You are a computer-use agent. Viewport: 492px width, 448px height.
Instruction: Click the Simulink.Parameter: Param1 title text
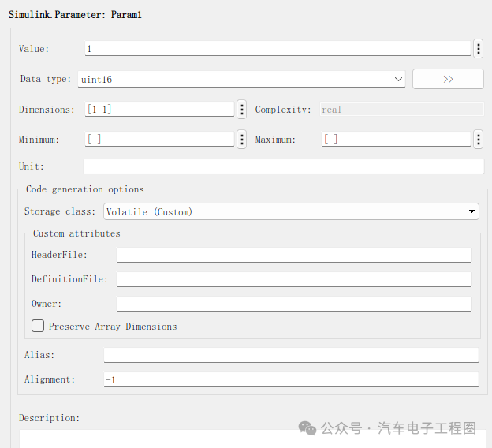(75, 14)
